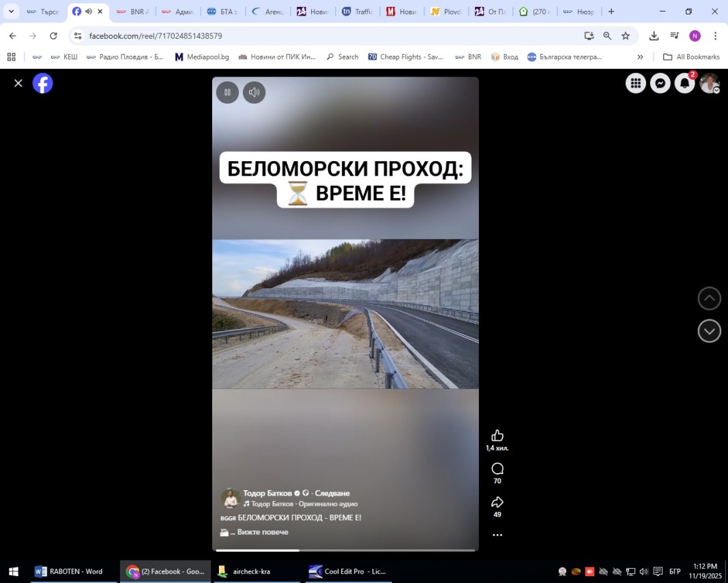Viewport: 728px width, 583px height.
Task: Seek in the reel progress bar
Action: [x=345, y=550]
